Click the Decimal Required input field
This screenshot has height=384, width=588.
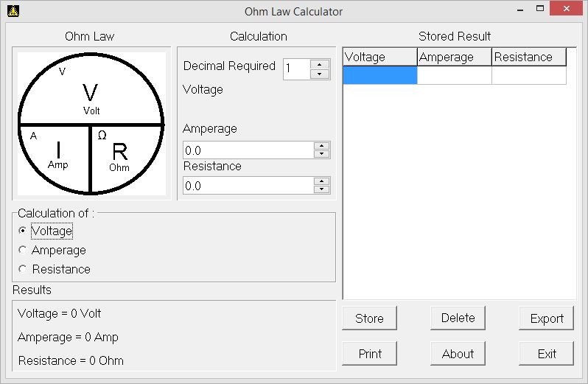297,69
